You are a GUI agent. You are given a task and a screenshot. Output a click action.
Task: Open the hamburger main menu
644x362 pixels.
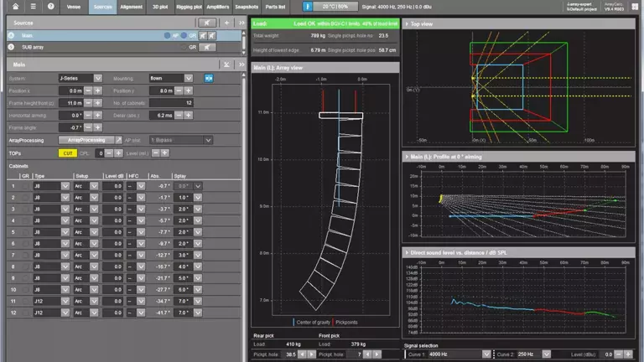coord(34,7)
